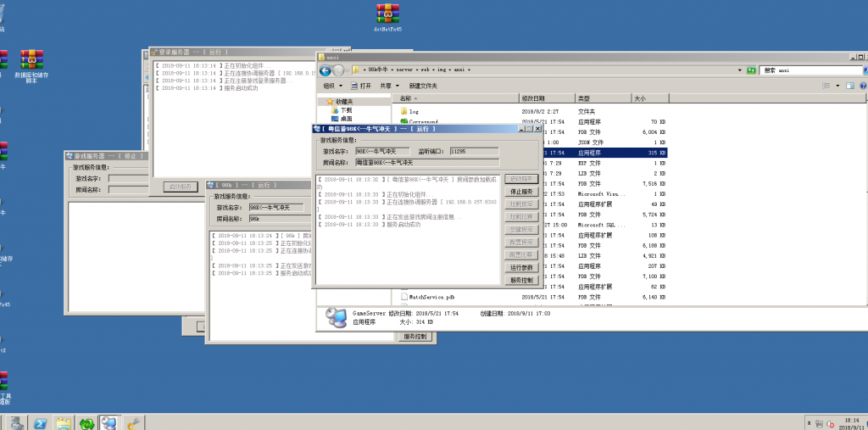The image size is (868, 430).
Task: Select the log folder icon
Action: pyautogui.click(x=404, y=111)
